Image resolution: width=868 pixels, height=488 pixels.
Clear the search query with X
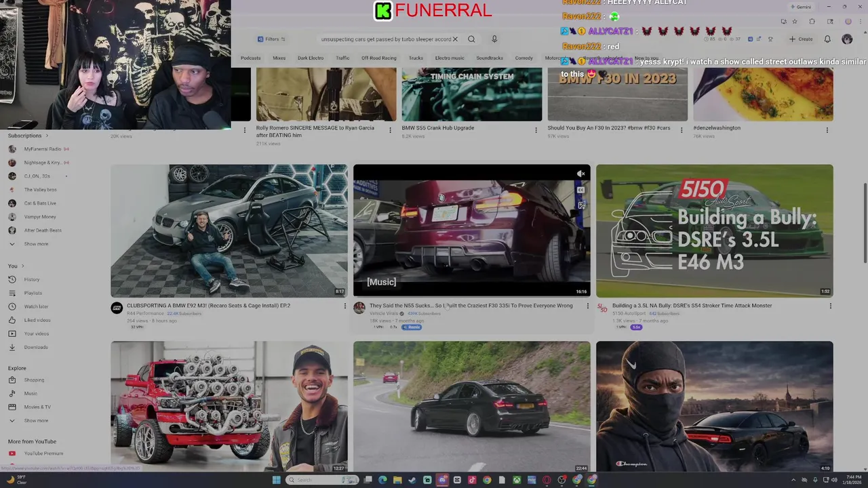tap(455, 39)
